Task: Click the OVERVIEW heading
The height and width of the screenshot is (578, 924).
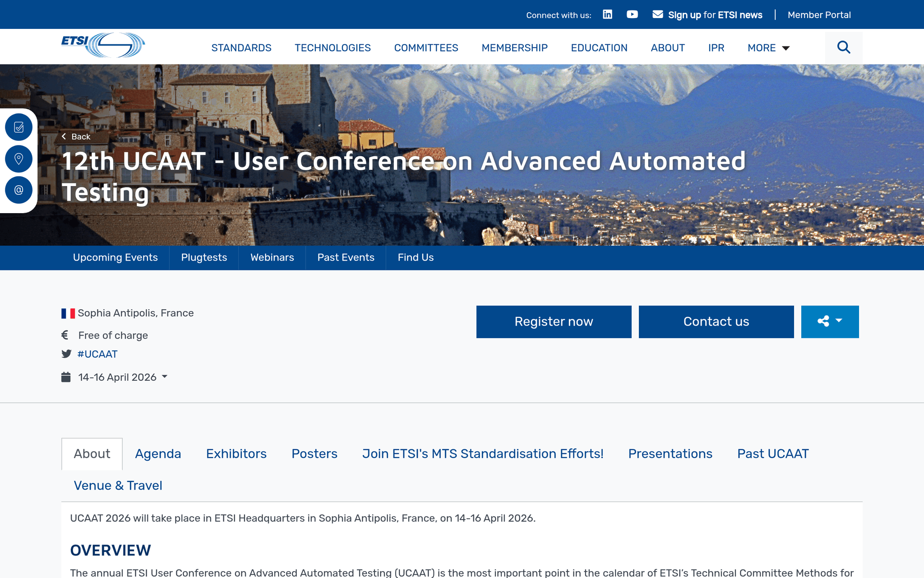Action: click(111, 550)
